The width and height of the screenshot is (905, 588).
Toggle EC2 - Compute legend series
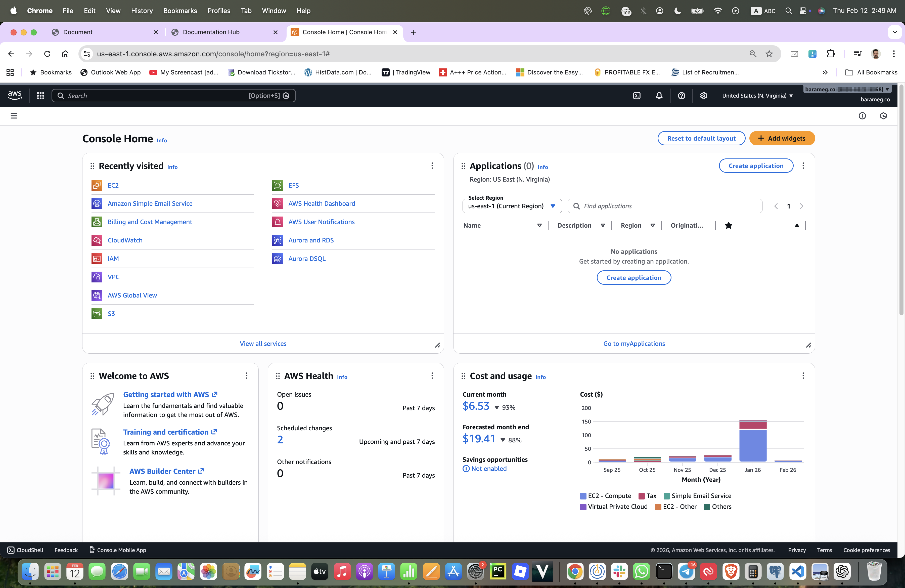click(605, 496)
